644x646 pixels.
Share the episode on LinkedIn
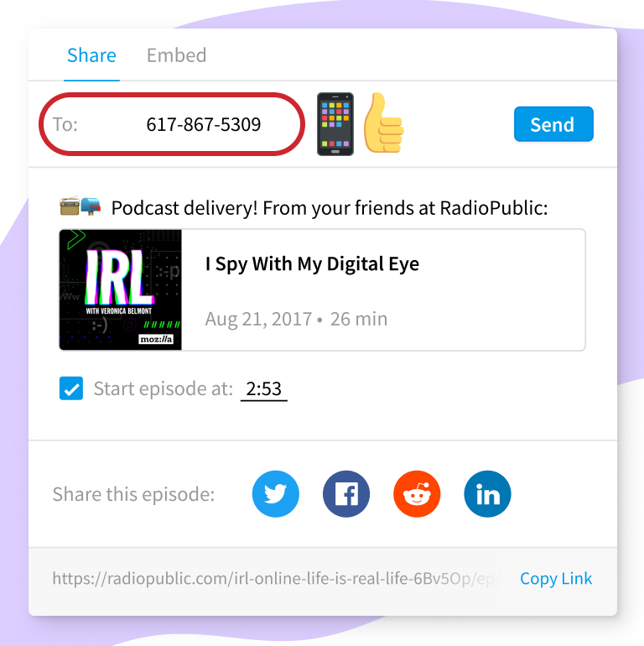487,493
